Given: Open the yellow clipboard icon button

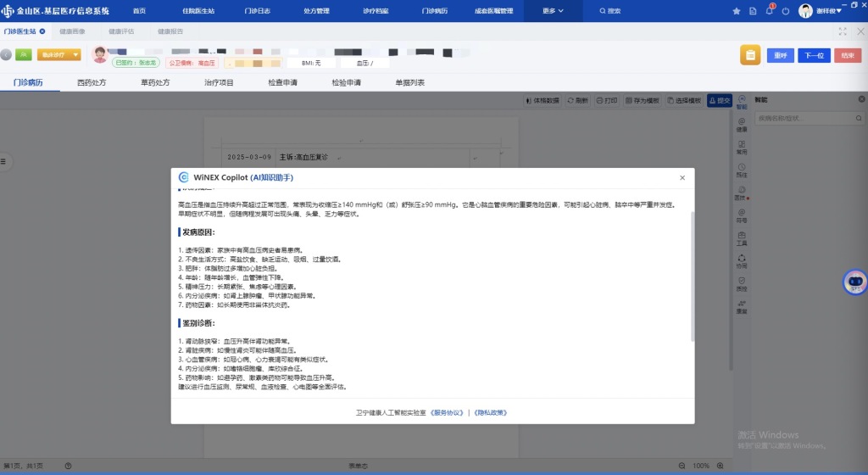Looking at the screenshot, I should click(749, 55).
